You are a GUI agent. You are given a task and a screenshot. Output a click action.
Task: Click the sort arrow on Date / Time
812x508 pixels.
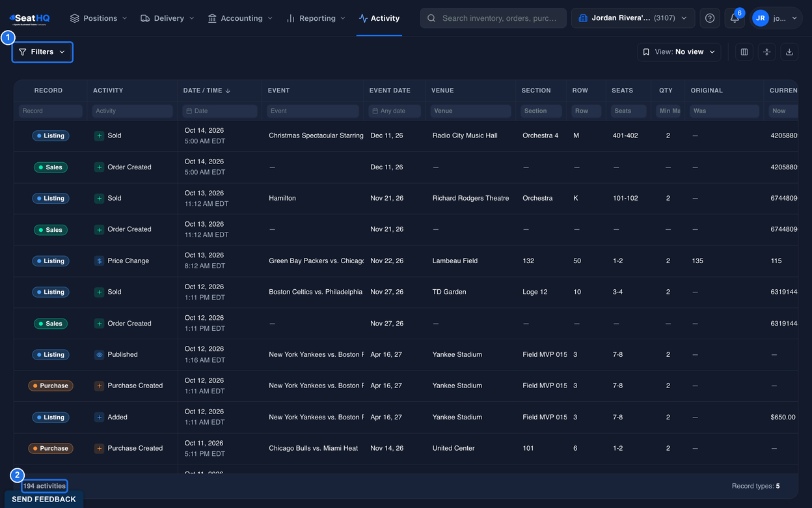click(228, 91)
